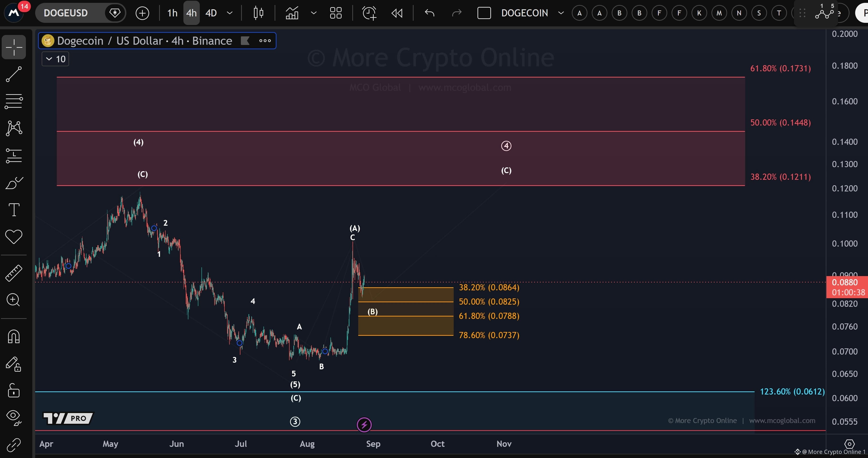The width and height of the screenshot is (868, 458).
Task: Select the ruler measure tool
Action: pos(14,273)
